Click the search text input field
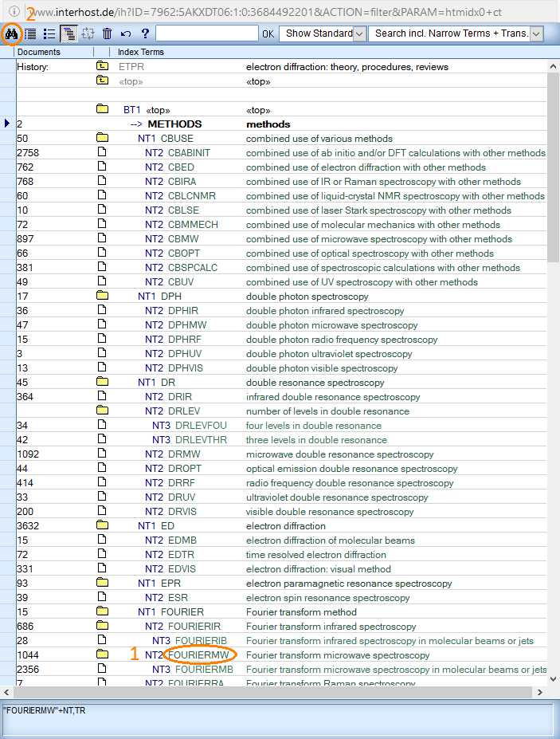The height and width of the screenshot is (739, 560). pos(206,33)
